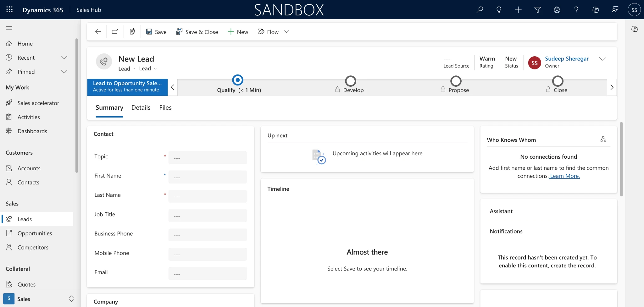Image resolution: width=644 pixels, height=307 pixels.
Task: Open more commands chevron next to Flow
Action: point(286,31)
